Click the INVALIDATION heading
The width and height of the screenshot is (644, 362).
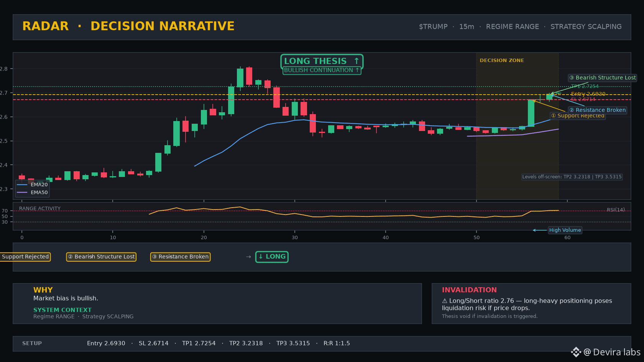(x=469, y=290)
